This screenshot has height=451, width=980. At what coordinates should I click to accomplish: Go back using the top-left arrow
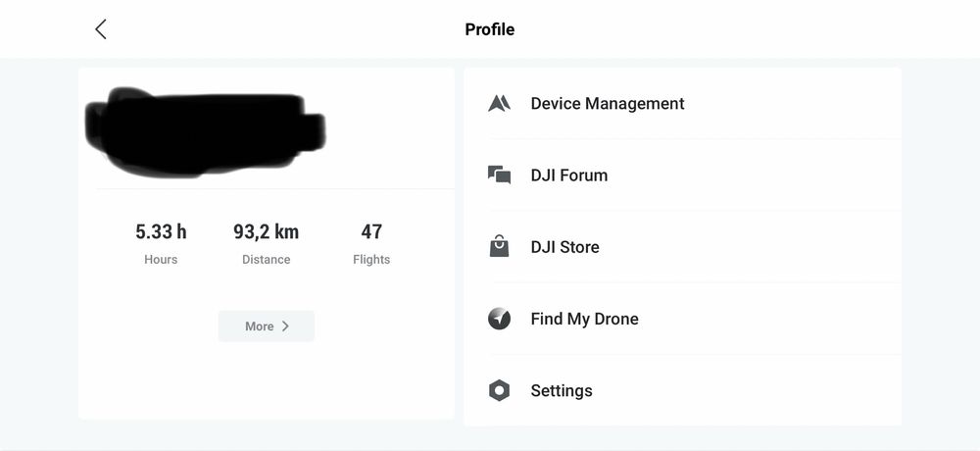click(x=101, y=28)
